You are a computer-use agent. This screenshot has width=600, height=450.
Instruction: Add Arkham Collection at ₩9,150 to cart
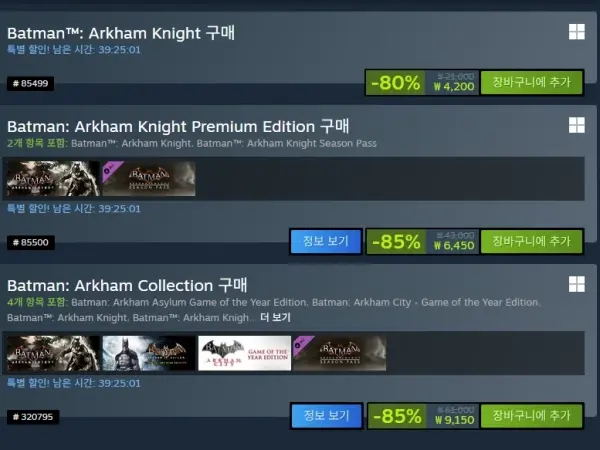tap(532, 416)
